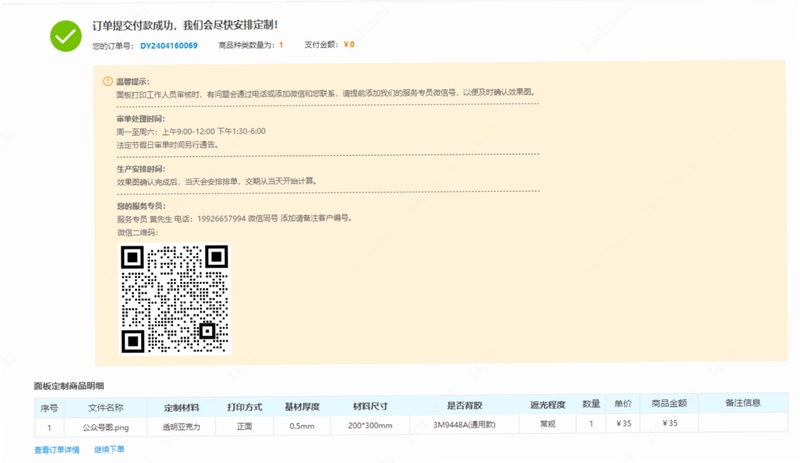Click the ¥0 payment amount value
800x463 pixels.
pyautogui.click(x=349, y=44)
